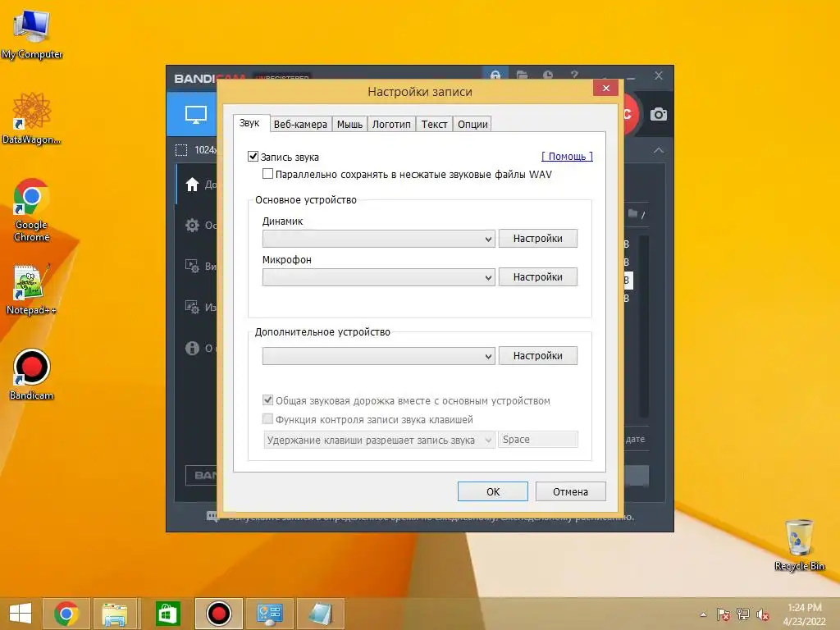Toggle Общая звуковая дорожка checkbox
Viewport: 840px width, 630px height.
coord(267,400)
